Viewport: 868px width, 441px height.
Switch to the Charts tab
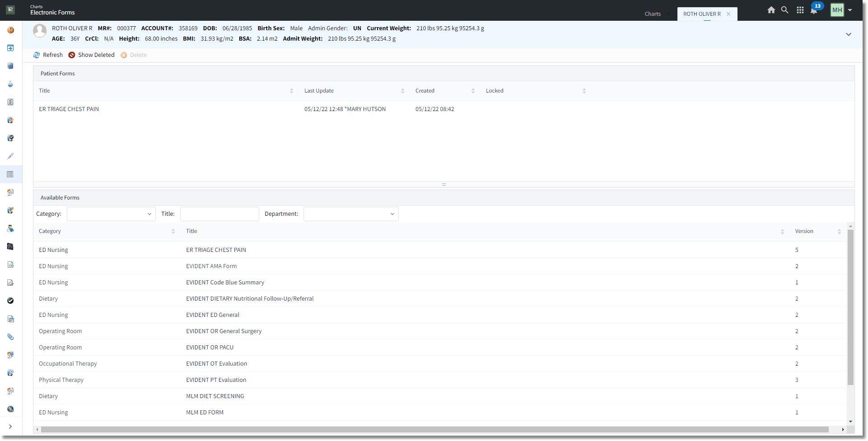tap(653, 14)
